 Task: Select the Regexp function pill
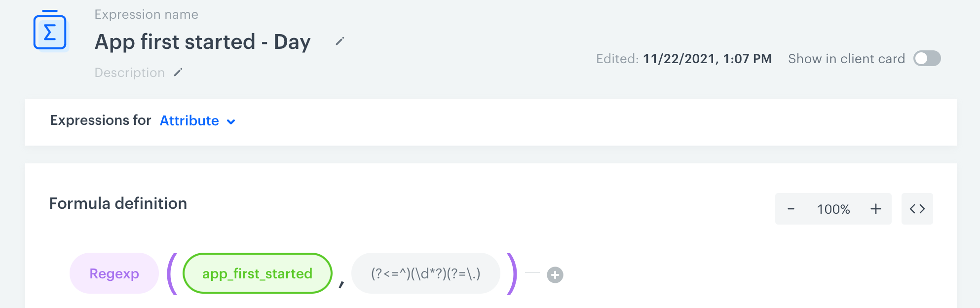pos(114,273)
